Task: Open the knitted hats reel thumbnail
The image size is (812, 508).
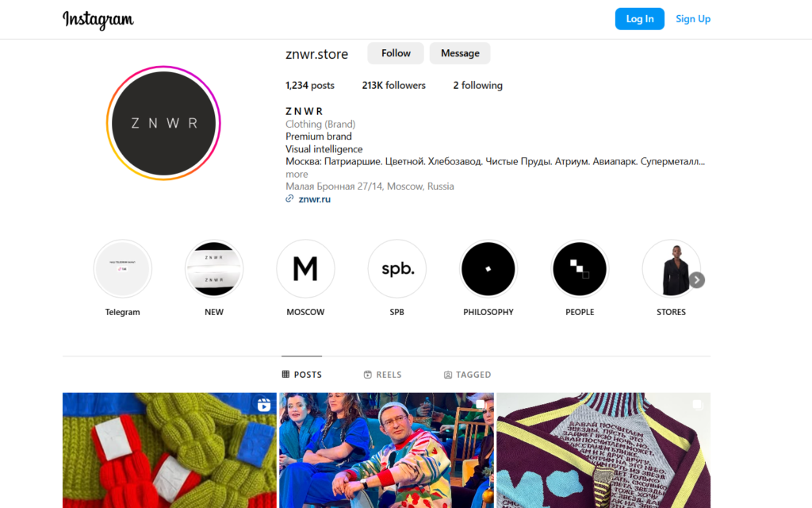Action: click(170, 450)
